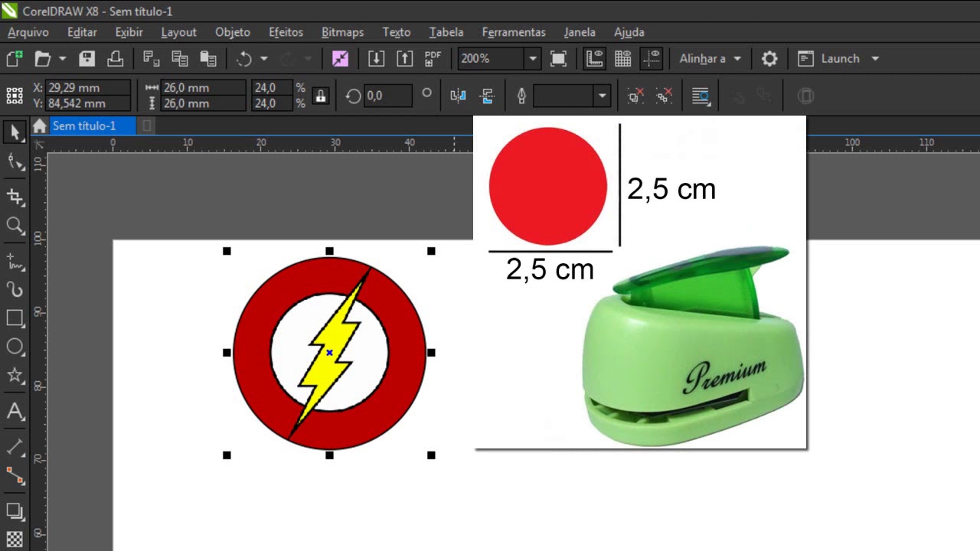Toggle document grid display

(x=623, y=58)
